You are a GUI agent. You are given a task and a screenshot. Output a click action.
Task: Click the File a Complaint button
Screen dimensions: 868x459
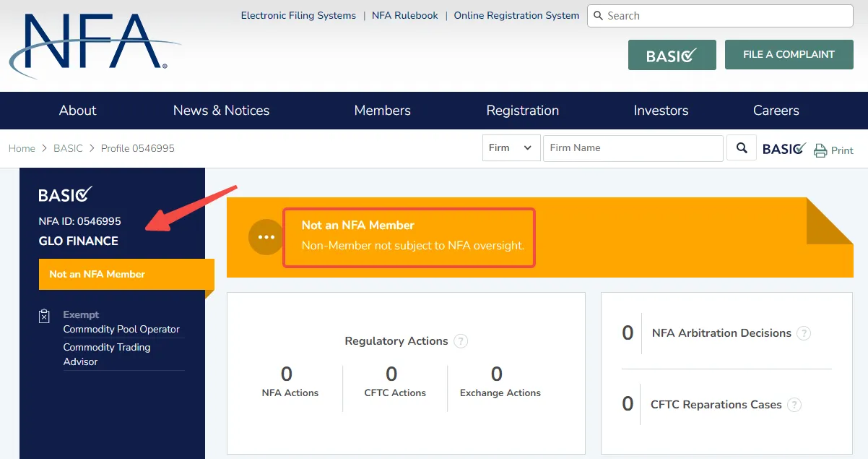789,55
